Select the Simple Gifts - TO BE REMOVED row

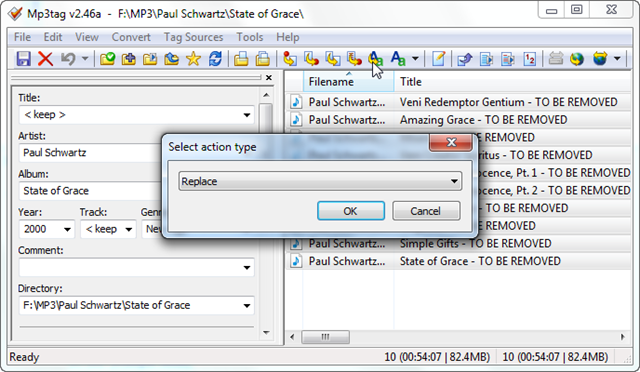click(459, 244)
